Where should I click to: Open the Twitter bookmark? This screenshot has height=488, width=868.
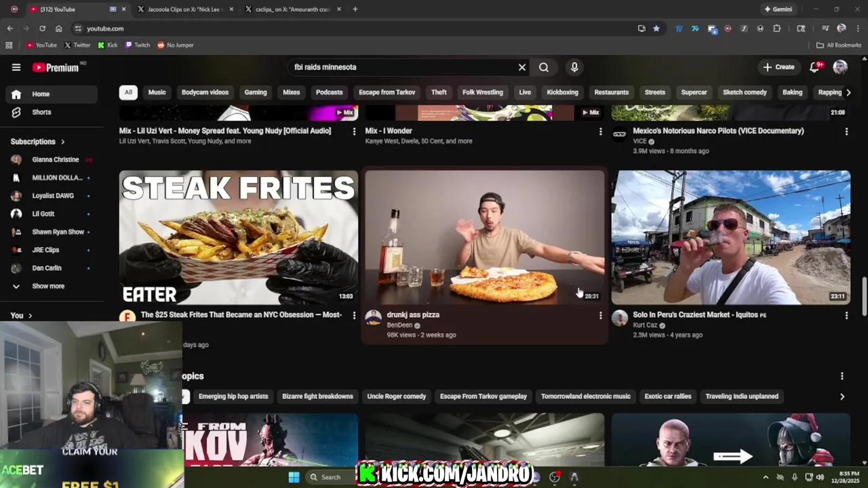pyautogui.click(x=77, y=45)
